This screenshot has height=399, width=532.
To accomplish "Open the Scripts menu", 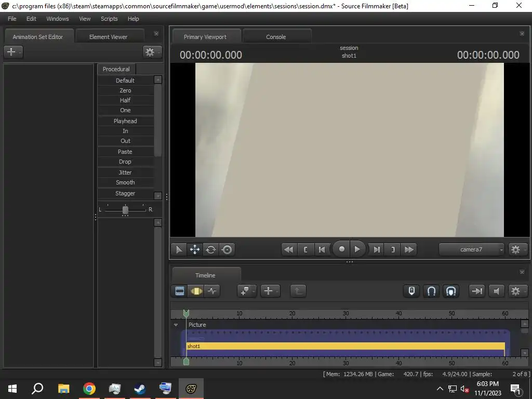I will [109, 19].
